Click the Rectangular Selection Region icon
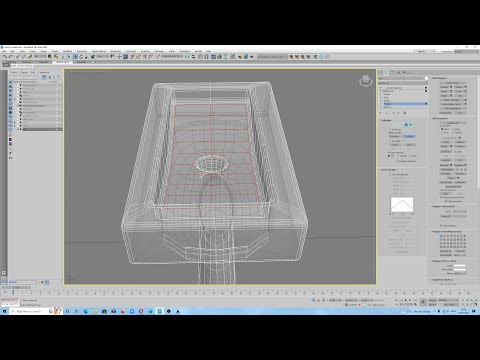 tap(62, 57)
